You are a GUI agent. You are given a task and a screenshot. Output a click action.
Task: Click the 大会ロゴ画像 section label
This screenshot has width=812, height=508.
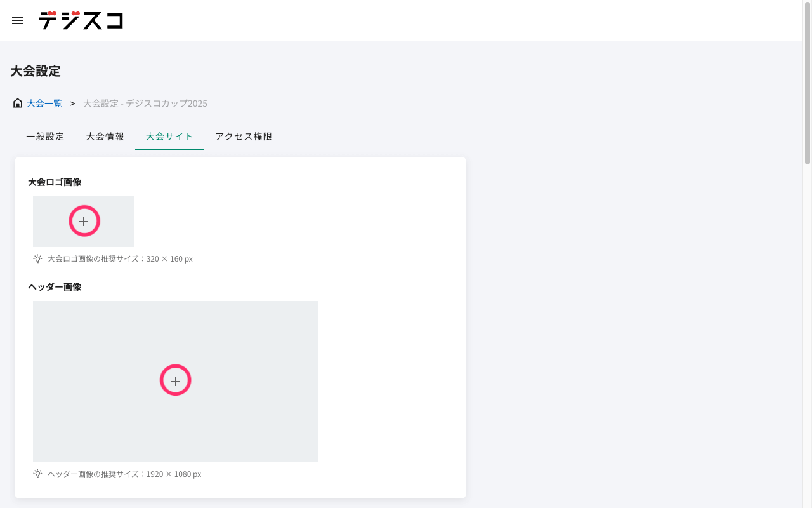pyautogui.click(x=55, y=182)
